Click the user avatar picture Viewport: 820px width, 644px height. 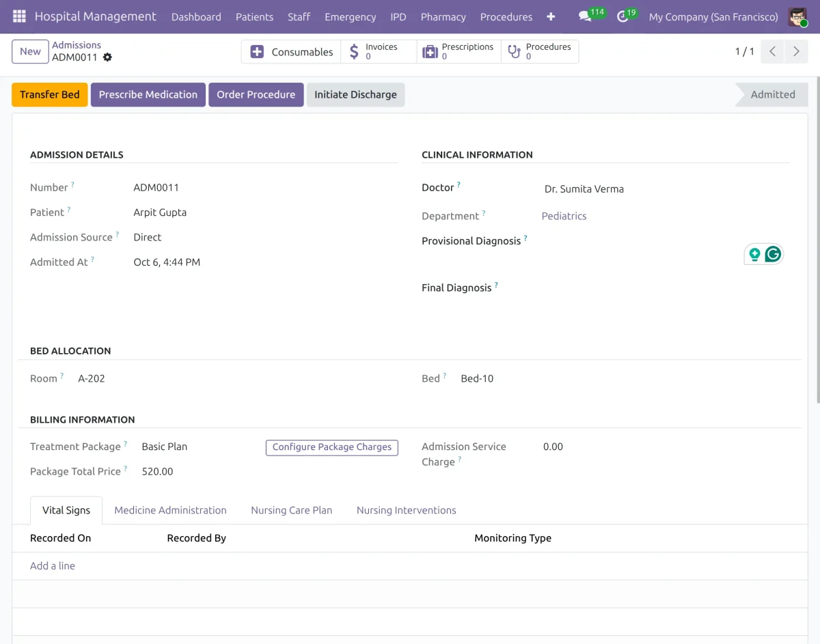coord(797,16)
